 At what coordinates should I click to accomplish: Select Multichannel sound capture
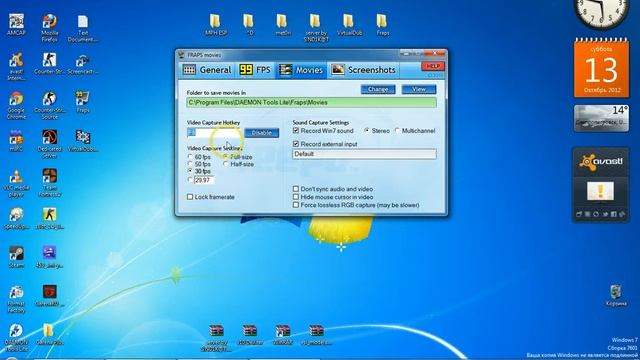click(397, 131)
